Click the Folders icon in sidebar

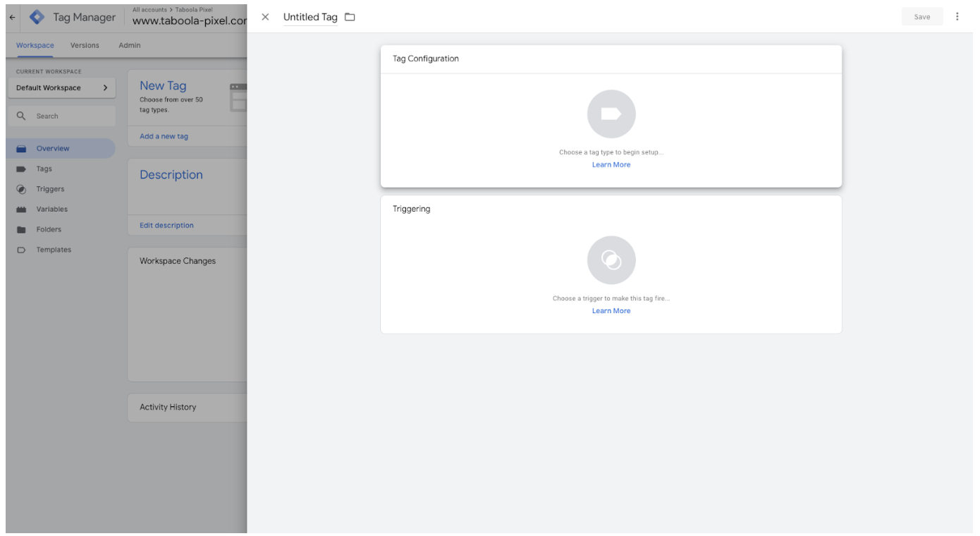tap(21, 229)
